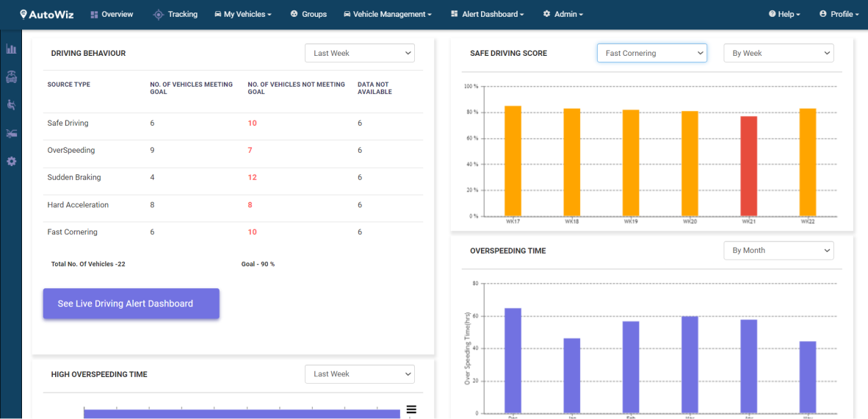Go to Tracking in navigation bar
Image resolution: width=868 pixels, height=419 pixels.
tap(175, 14)
